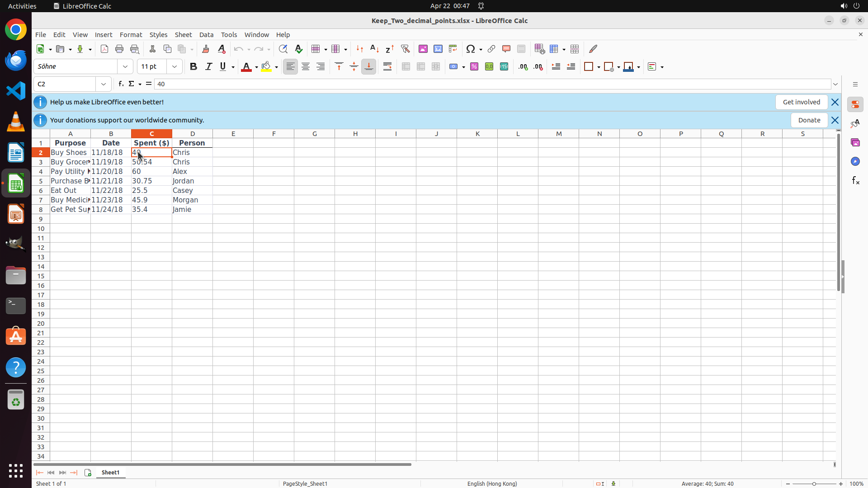Expand the font name dropdown
This screenshot has width=868, height=488.
pos(125,66)
